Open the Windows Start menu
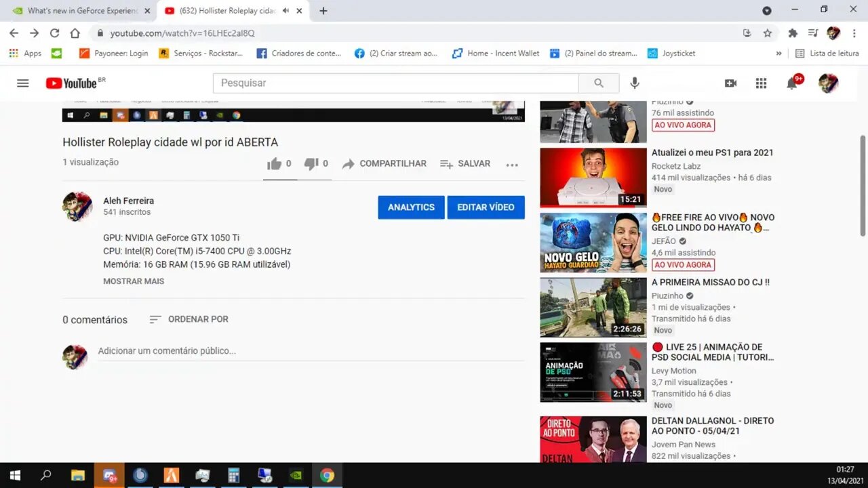Image resolution: width=868 pixels, height=488 pixels. pos(15,475)
